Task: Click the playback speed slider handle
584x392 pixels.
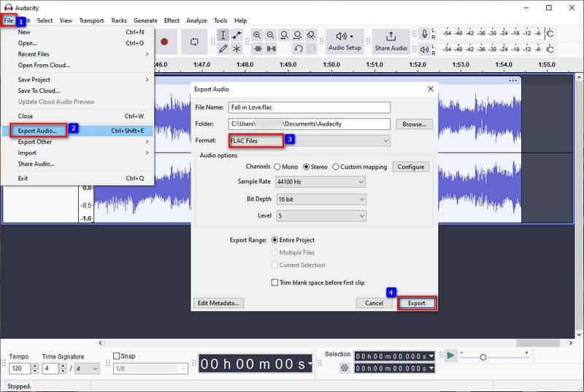Action: (x=483, y=357)
